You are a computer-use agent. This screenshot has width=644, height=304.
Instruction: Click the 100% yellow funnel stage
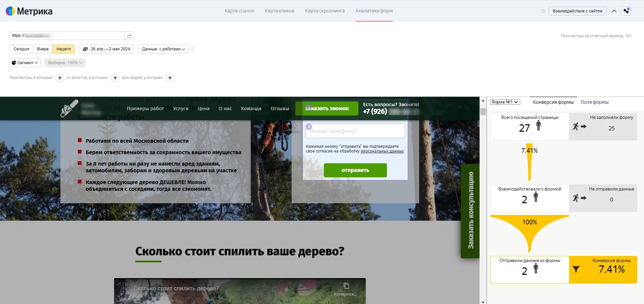point(530,233)
